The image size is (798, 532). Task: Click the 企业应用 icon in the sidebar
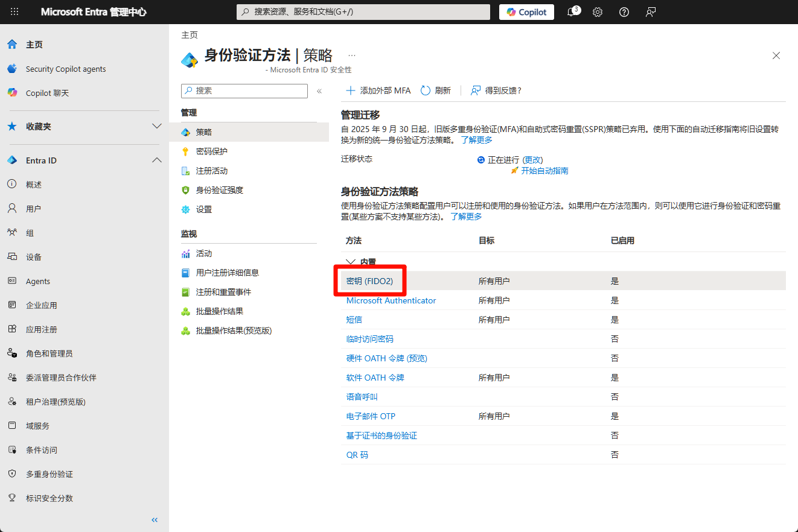(x=12, y=305)
